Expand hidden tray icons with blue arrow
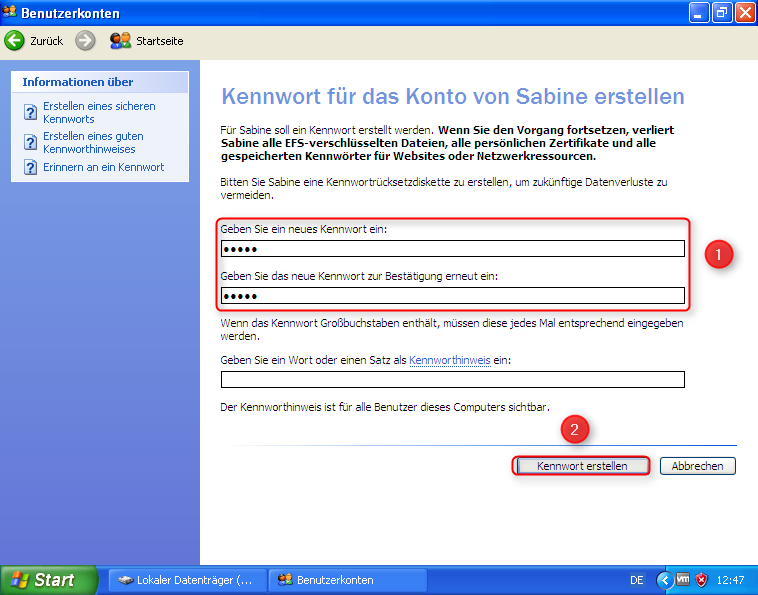 (665, 580)
